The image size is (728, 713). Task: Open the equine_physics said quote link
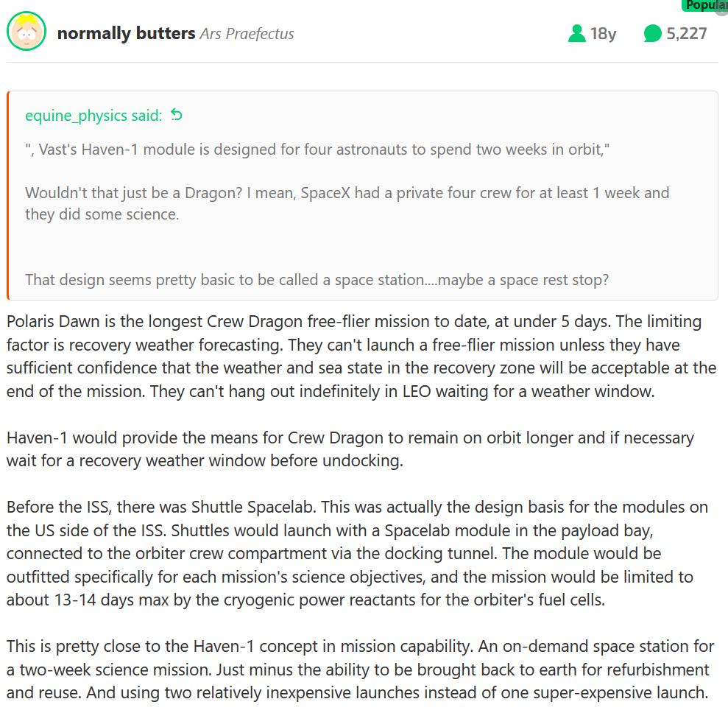[x=93, y=115]
